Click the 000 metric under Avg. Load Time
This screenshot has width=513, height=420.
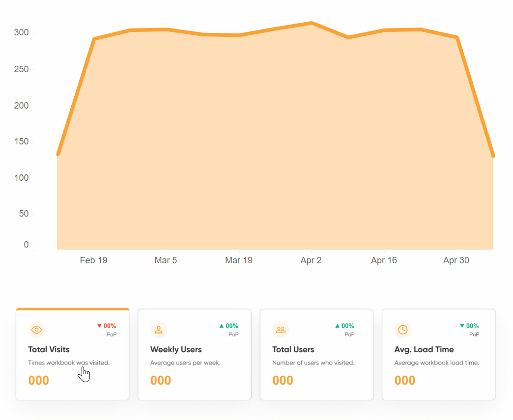(404, 380)
